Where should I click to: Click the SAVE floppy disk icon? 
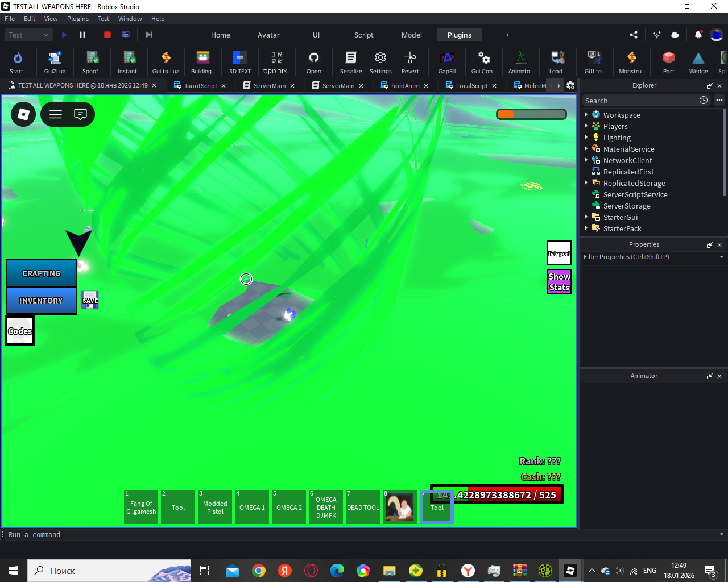[90, 300]
